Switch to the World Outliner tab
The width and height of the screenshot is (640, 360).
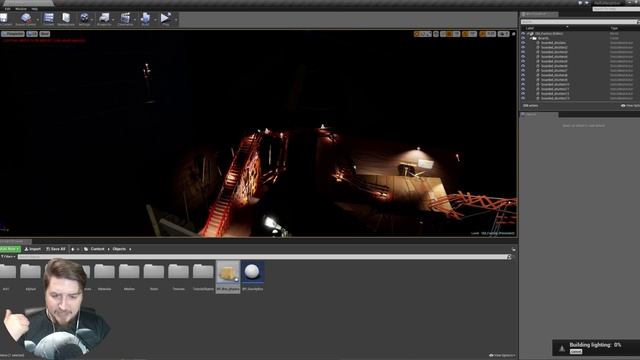[x=538, y=14]
